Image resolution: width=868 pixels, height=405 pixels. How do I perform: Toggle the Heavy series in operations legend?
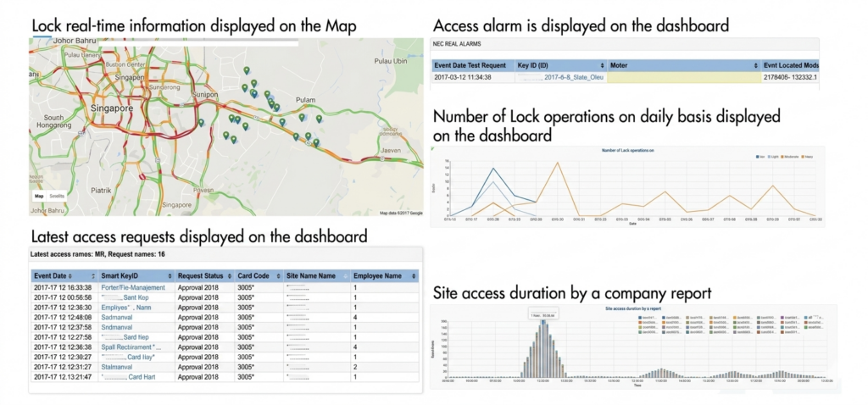809,157
